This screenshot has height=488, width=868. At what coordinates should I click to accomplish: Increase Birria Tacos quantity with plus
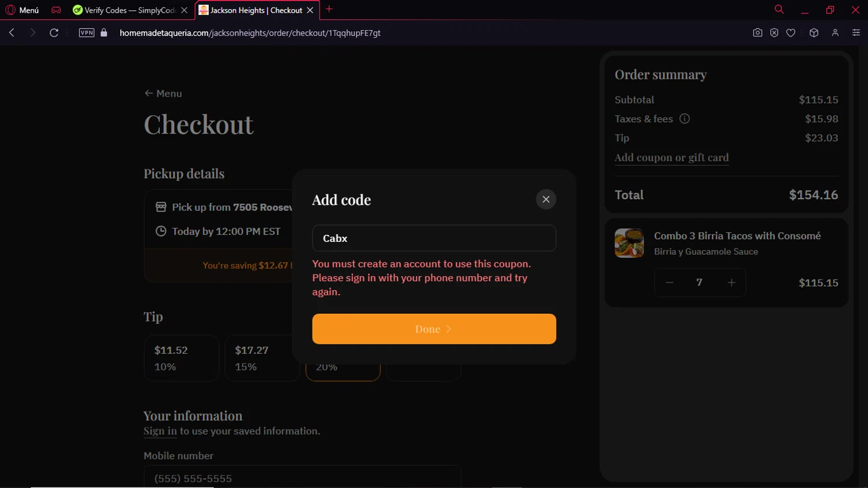[x=731, y=282]
